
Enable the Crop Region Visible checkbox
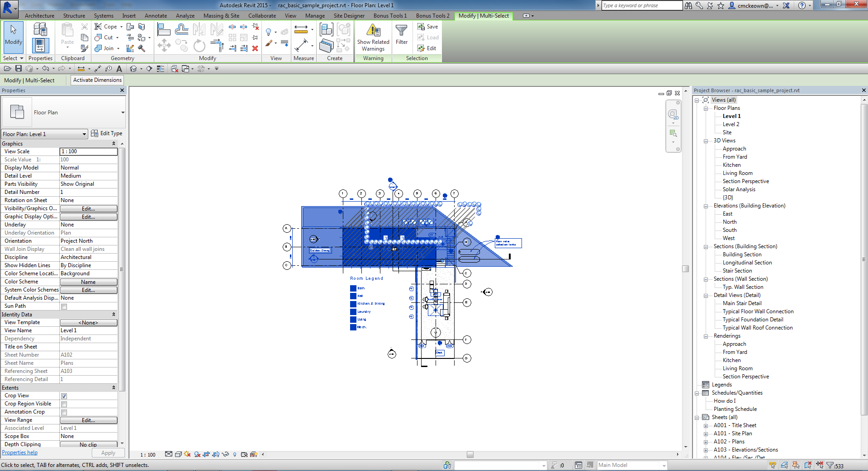pyautogui.click(x=64, y=404)
